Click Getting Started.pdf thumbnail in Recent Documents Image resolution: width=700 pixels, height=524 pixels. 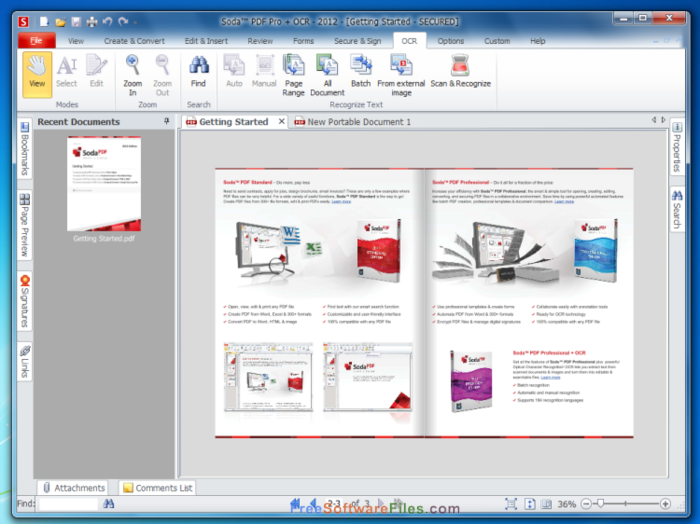point(104,184)
